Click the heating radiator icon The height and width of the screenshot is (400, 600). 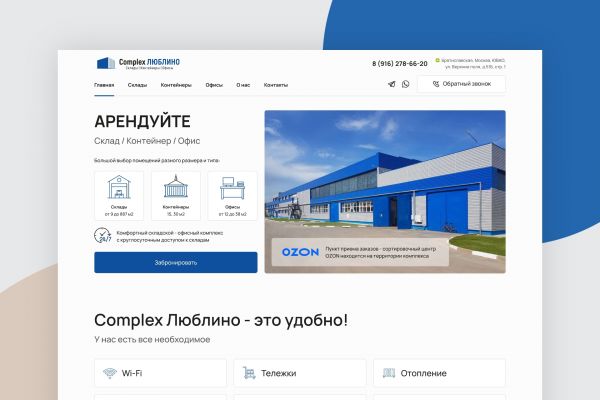(x=389, y=373)
